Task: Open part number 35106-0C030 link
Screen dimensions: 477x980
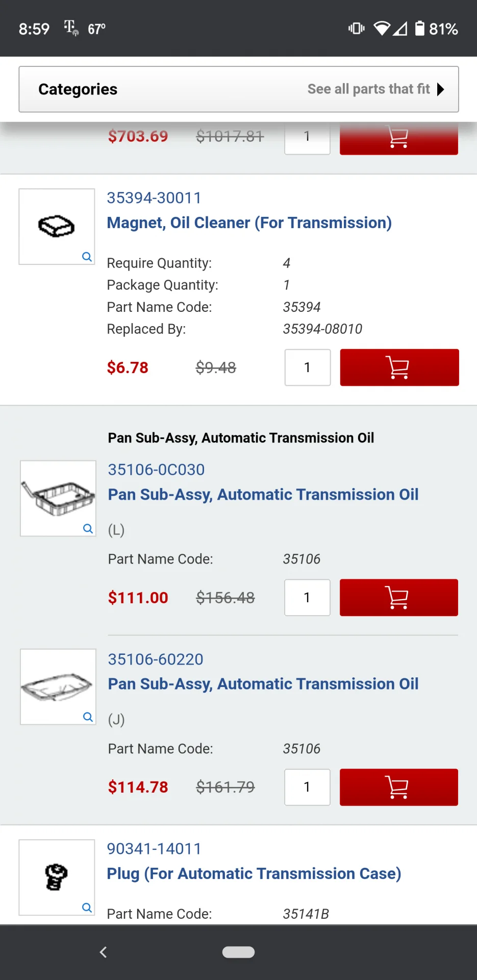Action: (156, 470)
